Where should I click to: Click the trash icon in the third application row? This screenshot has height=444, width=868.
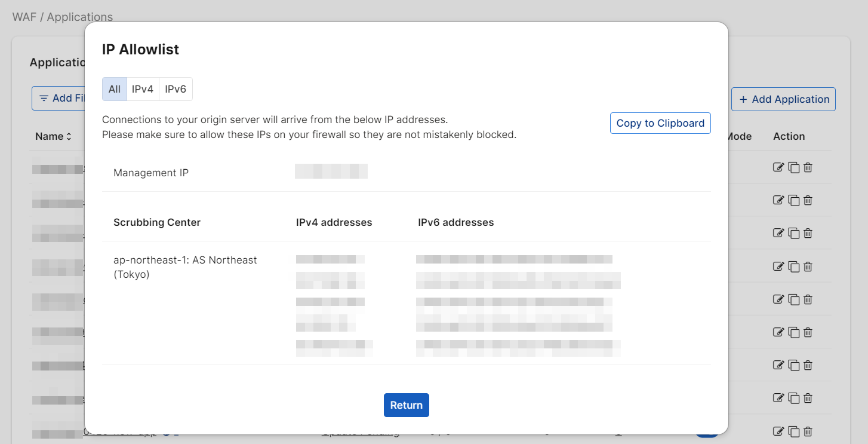point(808,233)
